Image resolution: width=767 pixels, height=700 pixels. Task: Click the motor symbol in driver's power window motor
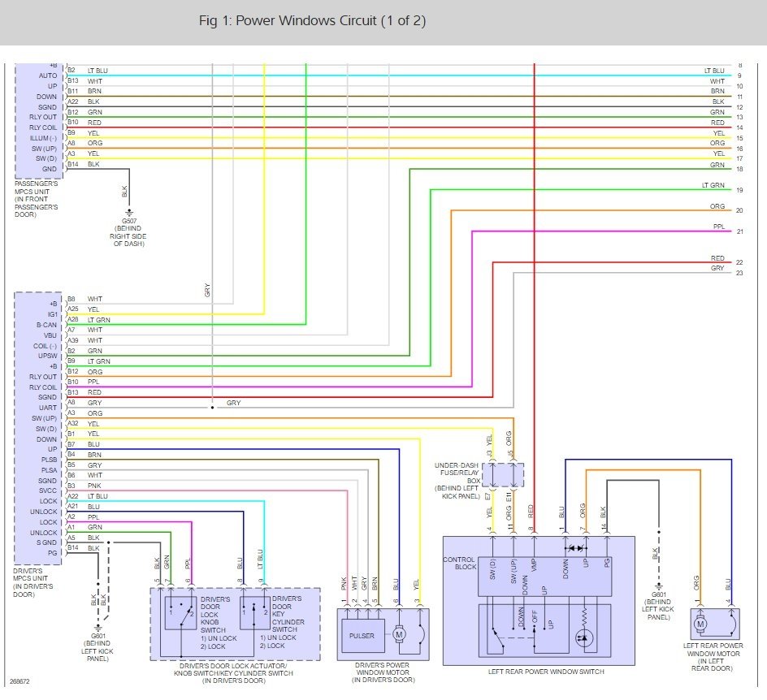point(399,635)
